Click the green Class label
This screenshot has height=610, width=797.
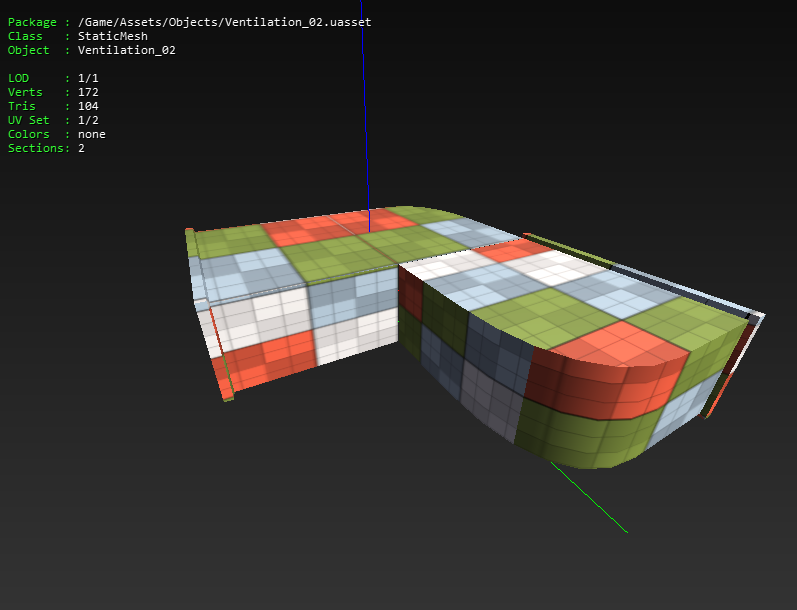click(x=25, y=36)
